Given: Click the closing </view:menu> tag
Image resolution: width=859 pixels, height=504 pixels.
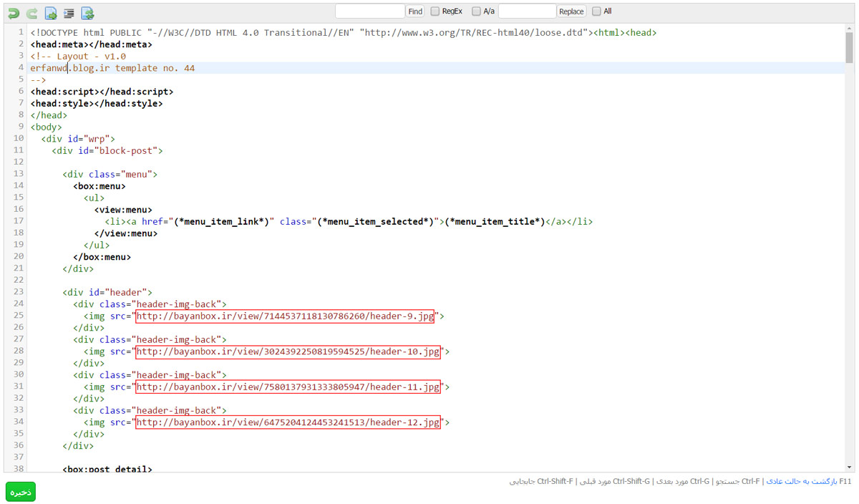Looking at the screenshot, I should [x=126, y=233].
